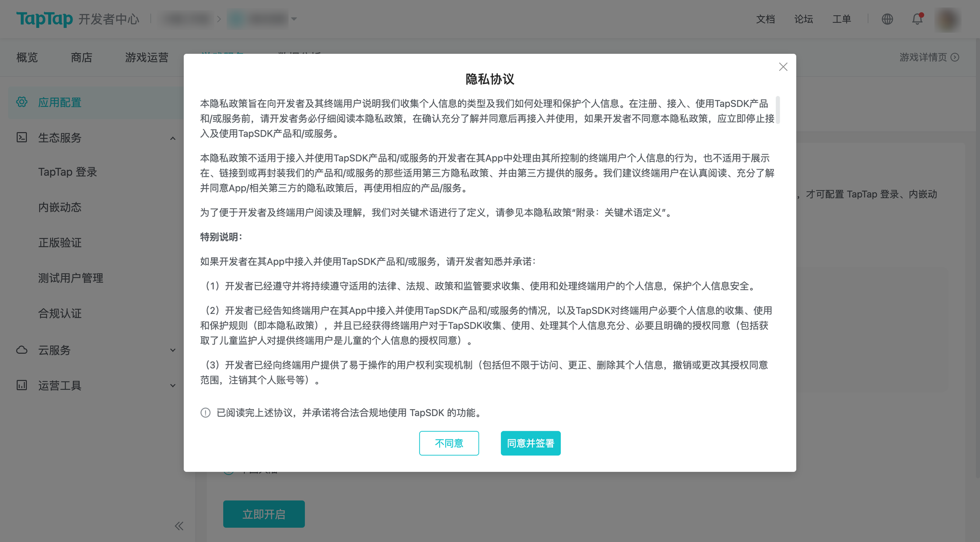980x542 pixels.
Task: Expand the 云服务 section chevron
Action: pos(173,350)
